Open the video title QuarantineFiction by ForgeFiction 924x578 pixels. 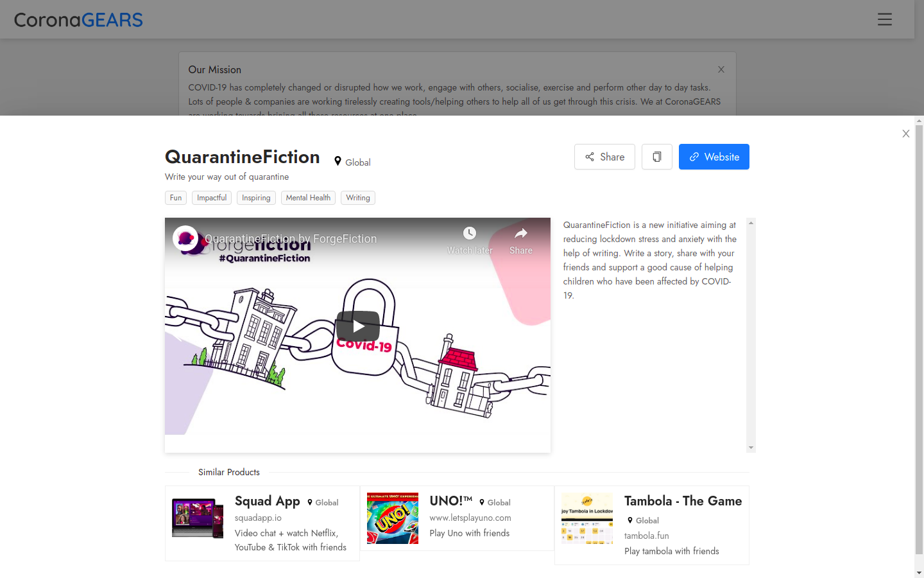pos(291,239)
